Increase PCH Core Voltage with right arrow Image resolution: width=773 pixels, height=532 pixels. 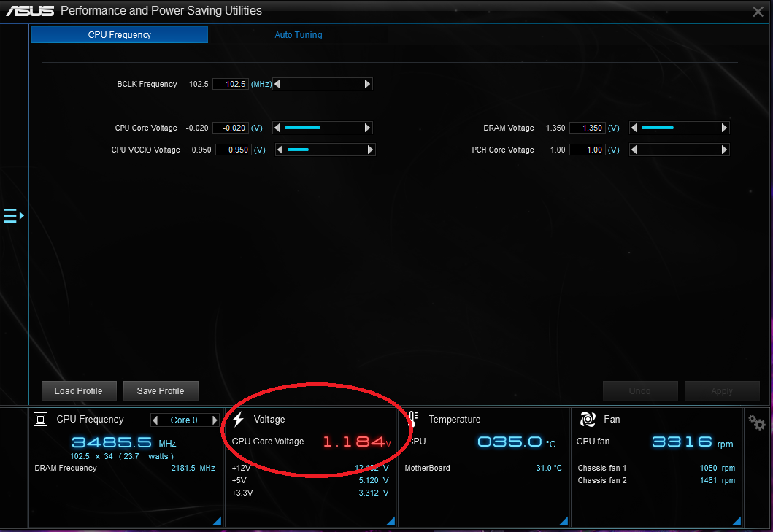point(724,150)
